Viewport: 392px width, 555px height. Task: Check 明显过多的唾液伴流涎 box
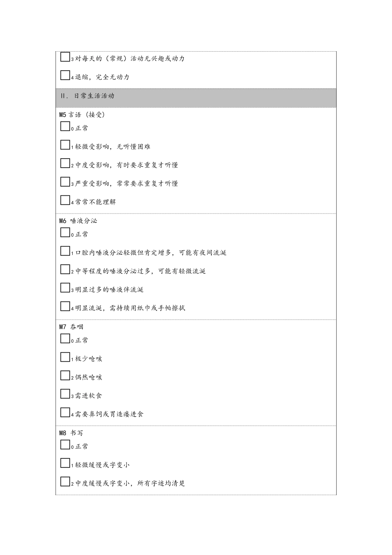coord(65,288)
